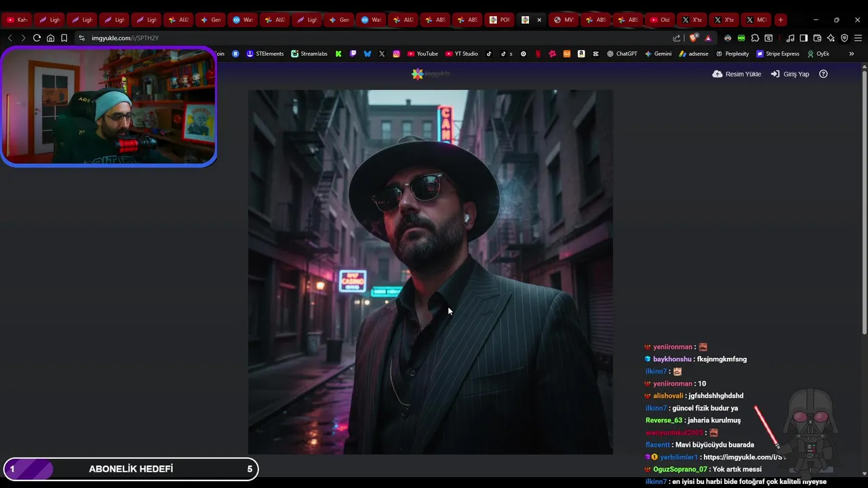Switch to the Old YouTube tab
This screenshot has height=488, width=868.
tap(660, 20)
